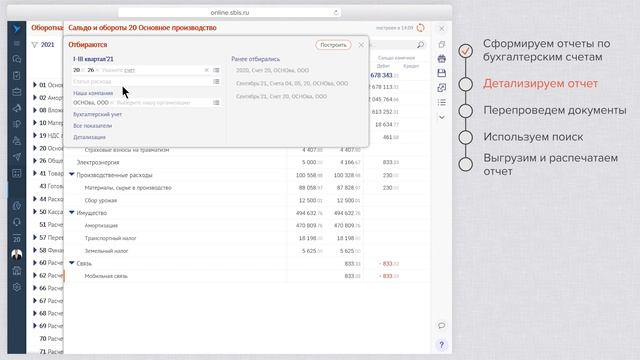The image size is (640, 360).
Task: Click the Все показатели filter option
Action: [x=92, y=126]
